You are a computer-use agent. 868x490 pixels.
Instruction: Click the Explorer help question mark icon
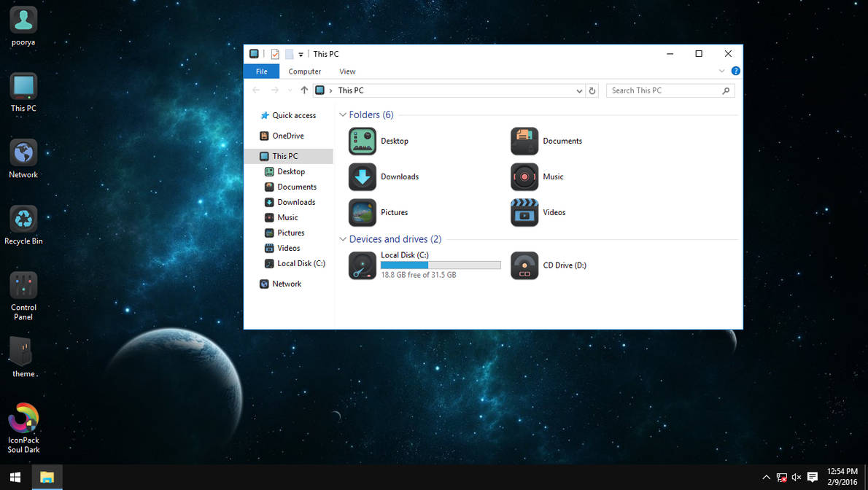[x=736, y=71]
